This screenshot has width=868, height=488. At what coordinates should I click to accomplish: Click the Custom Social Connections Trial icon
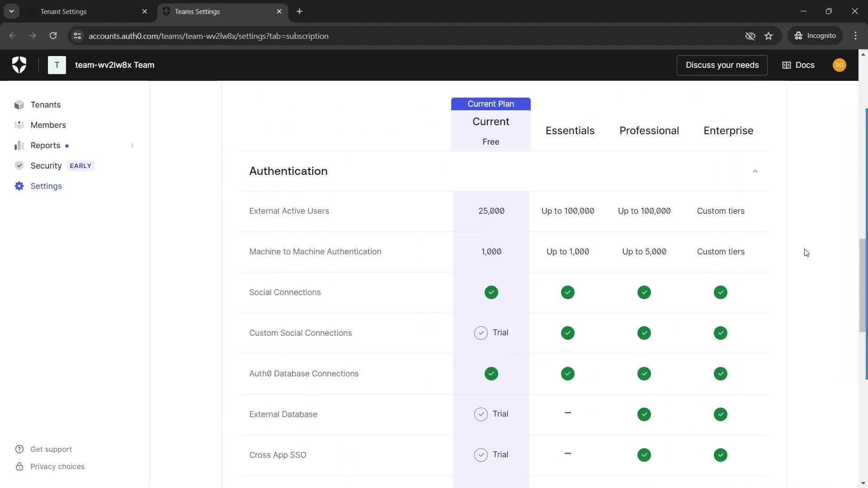(x=481, y=333)
